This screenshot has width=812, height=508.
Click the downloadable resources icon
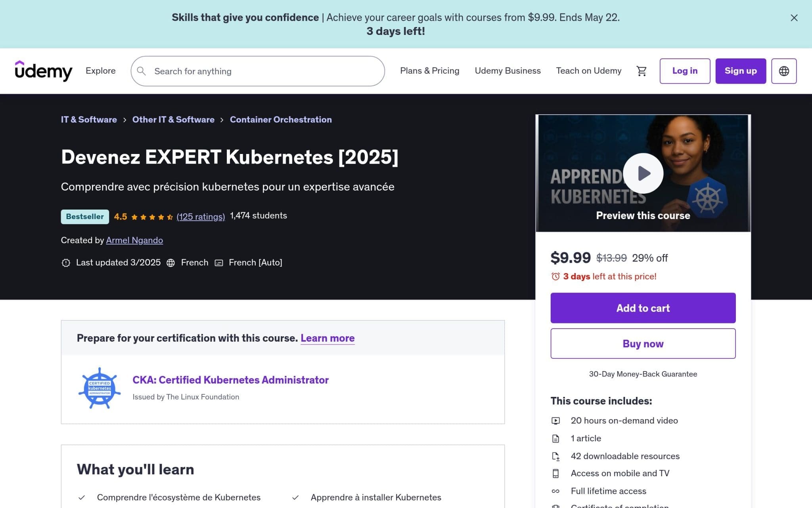pyautogui.click(x=555, y=456)
